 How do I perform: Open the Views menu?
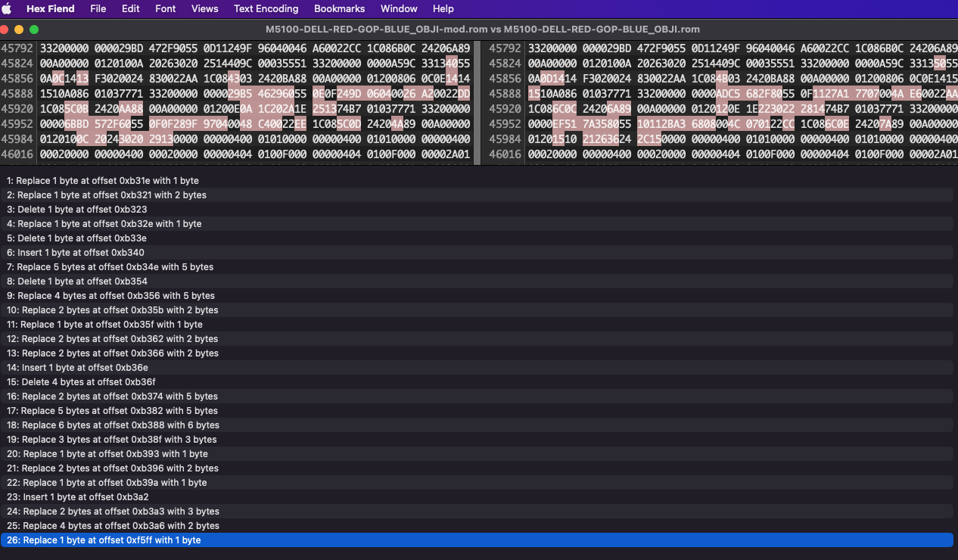click(204, 9)
